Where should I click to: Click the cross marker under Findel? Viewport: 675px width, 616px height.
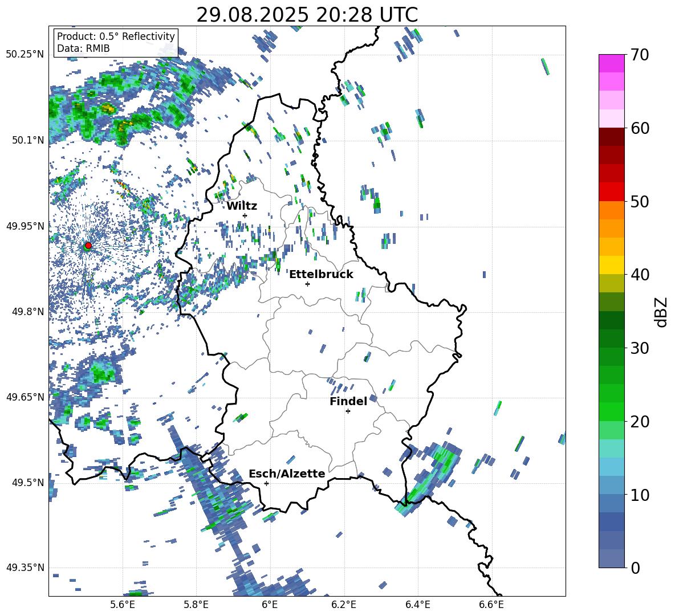pyautogui.click(x=348, y=411)
